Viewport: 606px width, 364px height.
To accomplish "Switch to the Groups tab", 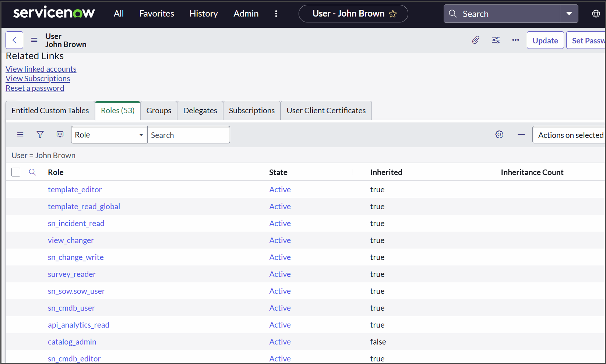I will click(x=159, y=111).
